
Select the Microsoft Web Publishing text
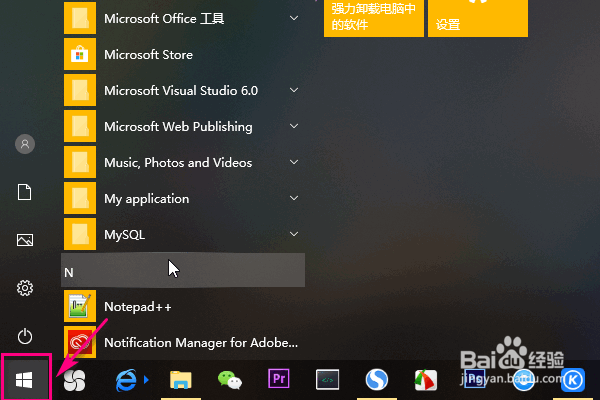178,127
